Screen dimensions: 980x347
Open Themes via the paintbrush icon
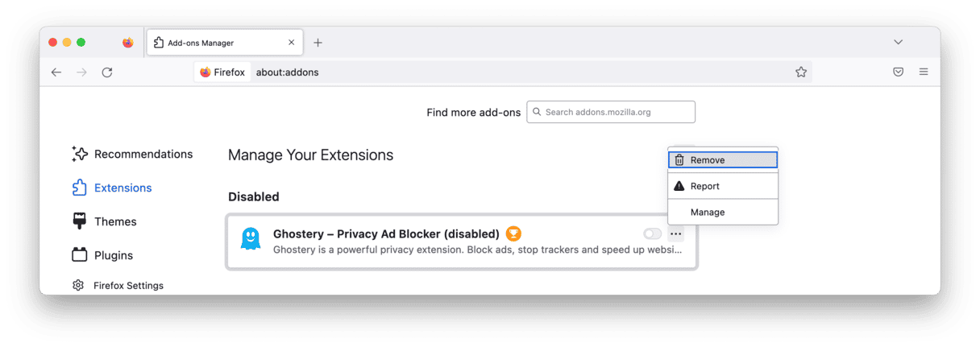click(x=79, y=221)
